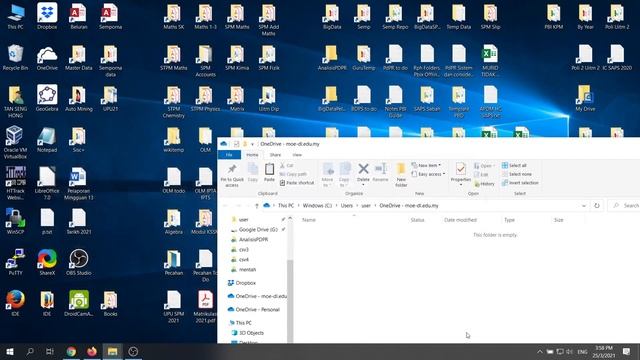Click History in the Open group
Image resolution: width=640 pixels, height=360 pixels.
[x=484, y=184]
